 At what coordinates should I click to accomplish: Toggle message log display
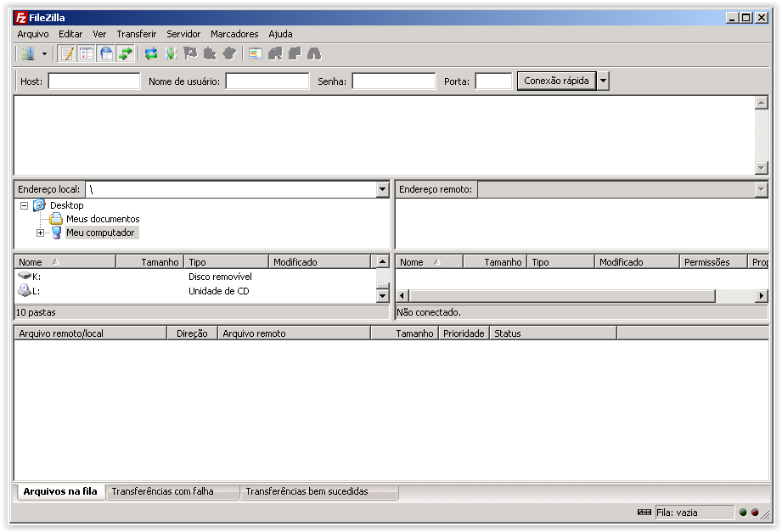click(67, 53)
